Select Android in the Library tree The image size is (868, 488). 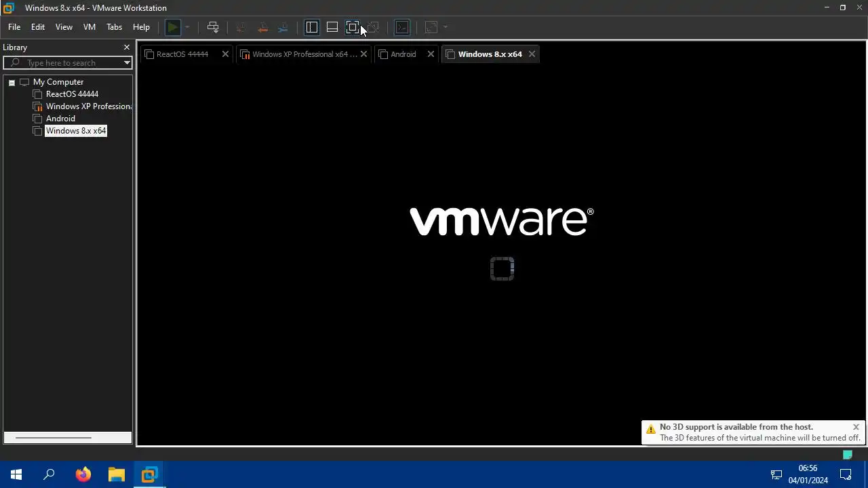[60, 119]
